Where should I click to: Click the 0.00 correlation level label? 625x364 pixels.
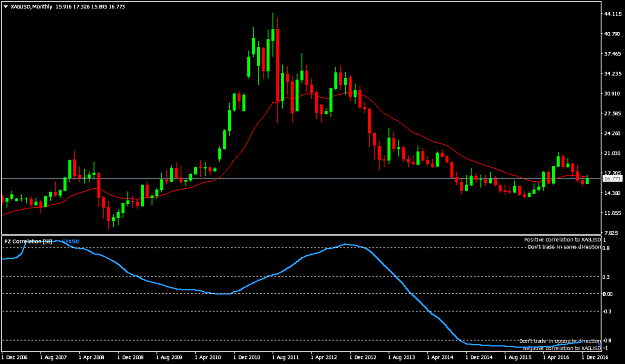tap(608, 294)
